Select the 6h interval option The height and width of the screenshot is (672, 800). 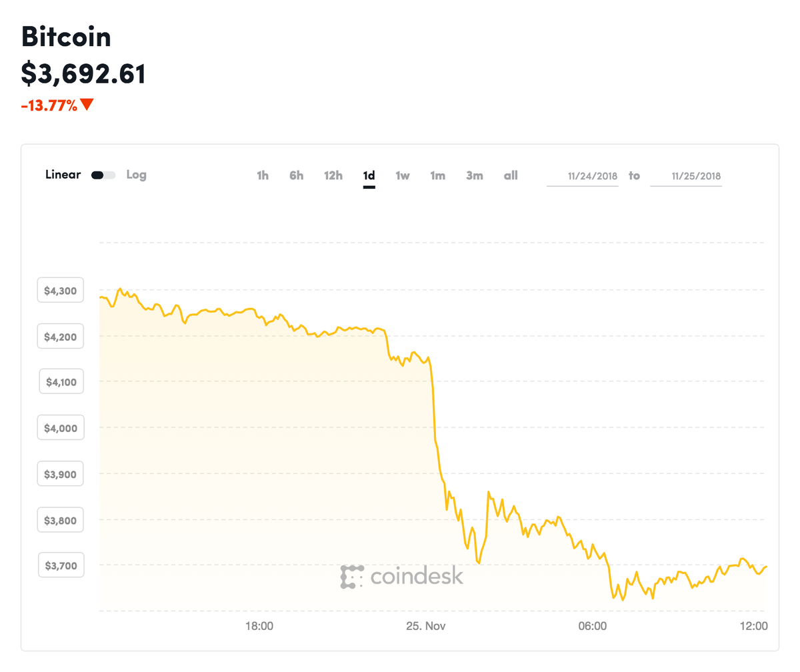pos(296,175)
